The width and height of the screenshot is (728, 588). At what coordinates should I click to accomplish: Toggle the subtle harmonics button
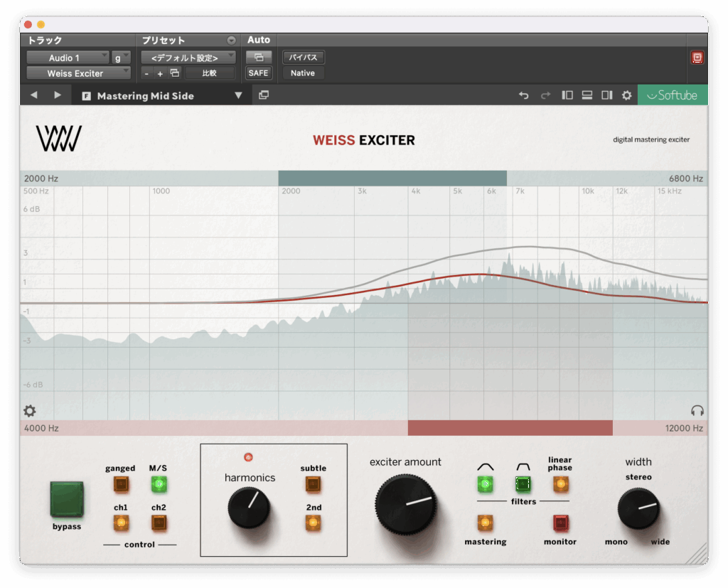pos(313,484)
